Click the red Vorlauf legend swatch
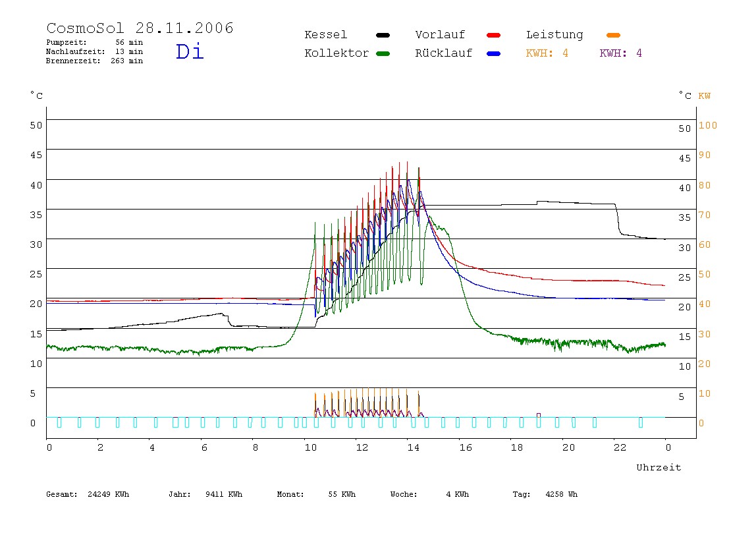The height and width of the screenshot is (535, 756). pyautogui.click(x=494, y=35)
